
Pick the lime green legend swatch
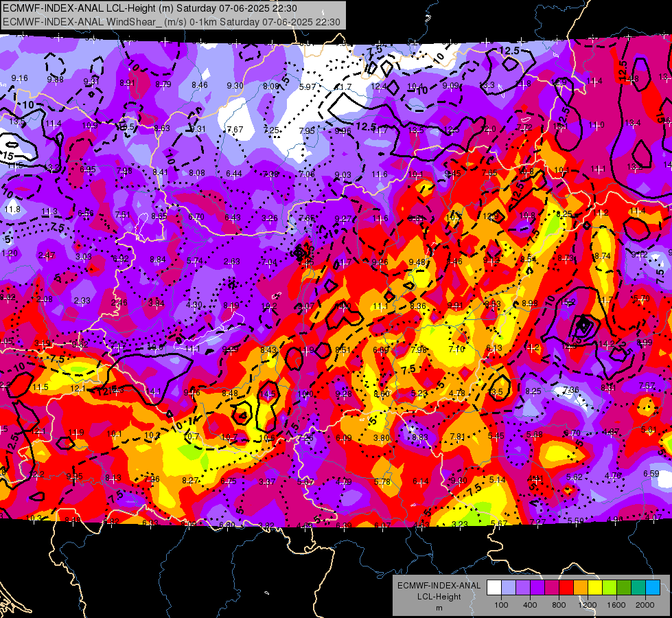[x=610, y=588]
